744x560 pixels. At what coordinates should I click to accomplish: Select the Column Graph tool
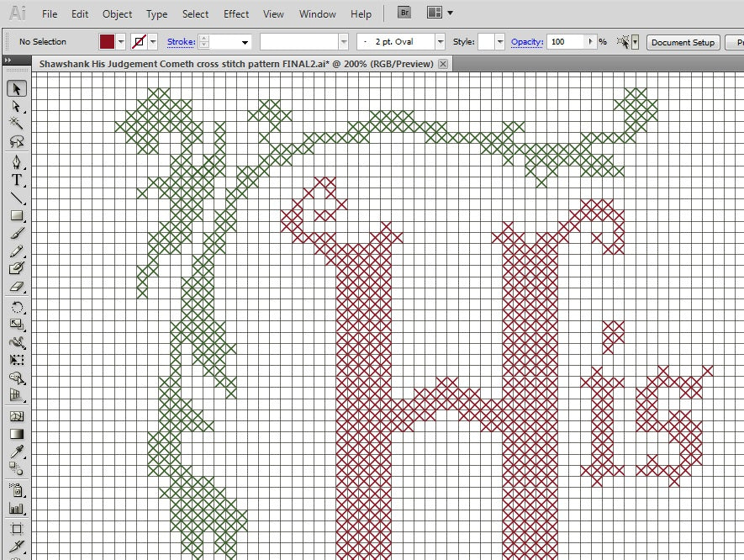point(16,508)
